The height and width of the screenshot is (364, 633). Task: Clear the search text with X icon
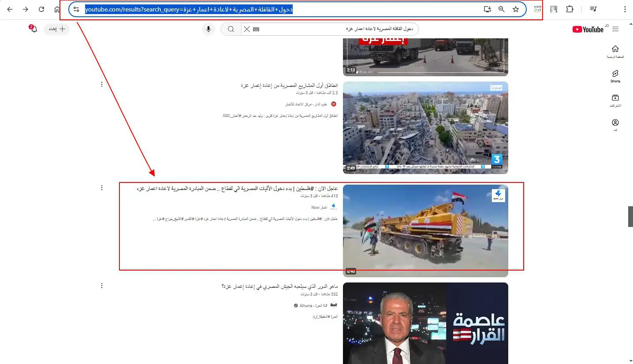246,29
